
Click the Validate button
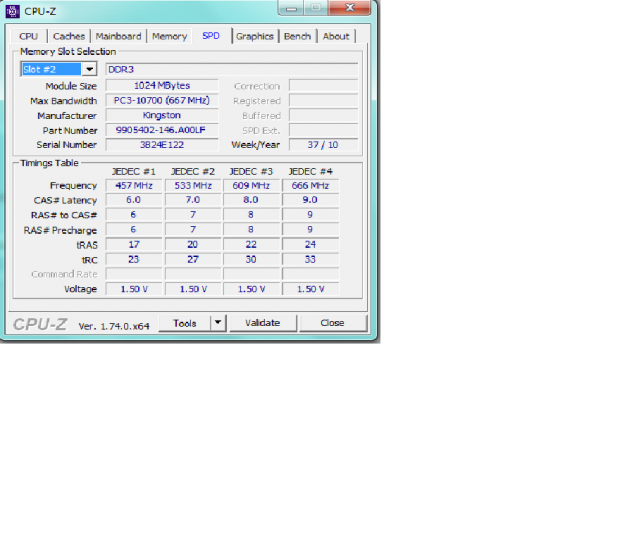263,323
